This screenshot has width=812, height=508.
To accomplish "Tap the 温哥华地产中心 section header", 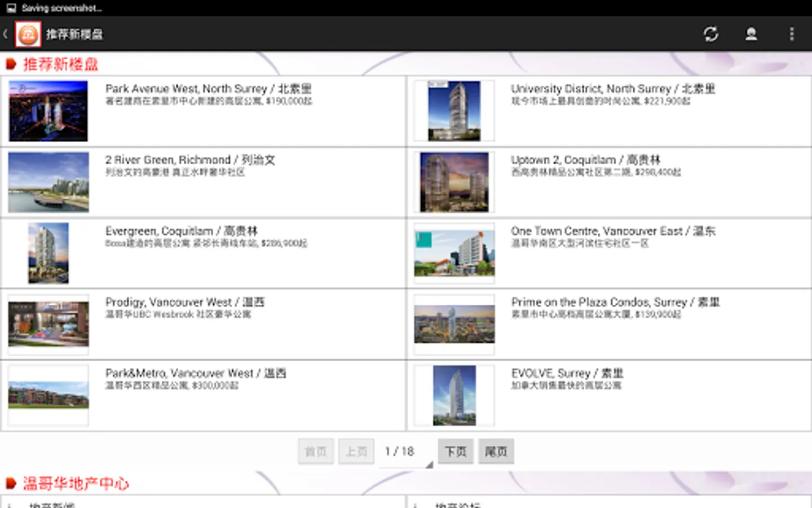I will click(76, 484).
